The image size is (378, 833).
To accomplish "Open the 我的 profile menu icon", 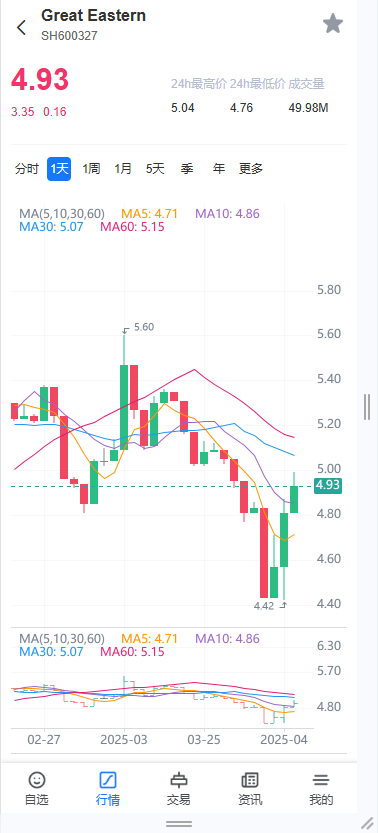I will click(321, 780).
